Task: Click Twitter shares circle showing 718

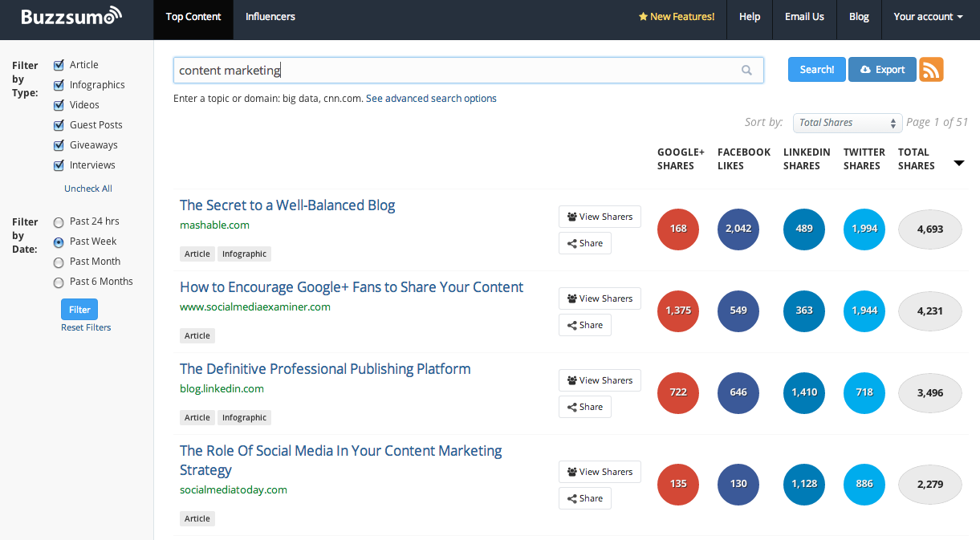Action: [864, 392]
